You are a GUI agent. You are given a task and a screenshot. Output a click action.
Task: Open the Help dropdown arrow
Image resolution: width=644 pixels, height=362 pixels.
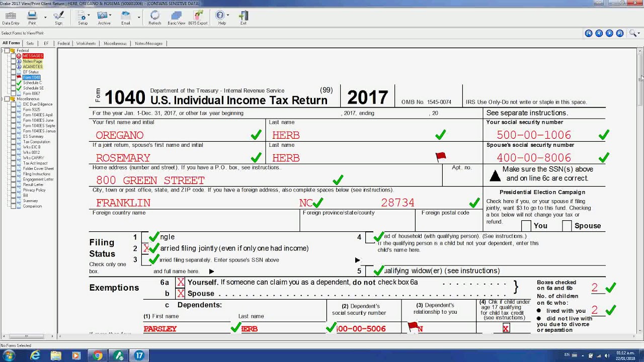(x=228, y=16)
